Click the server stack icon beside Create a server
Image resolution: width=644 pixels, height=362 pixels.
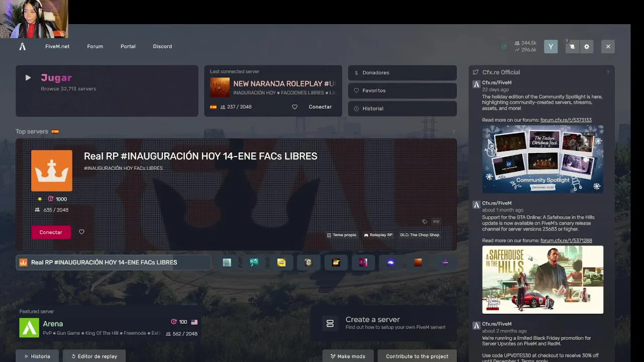pos(330,324)
